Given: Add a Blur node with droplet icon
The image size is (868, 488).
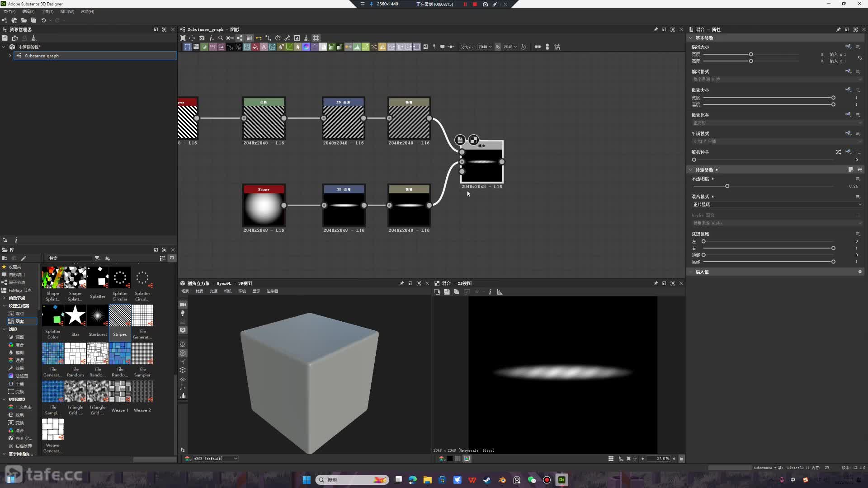Looking at the screenshot, I should 297,47.
